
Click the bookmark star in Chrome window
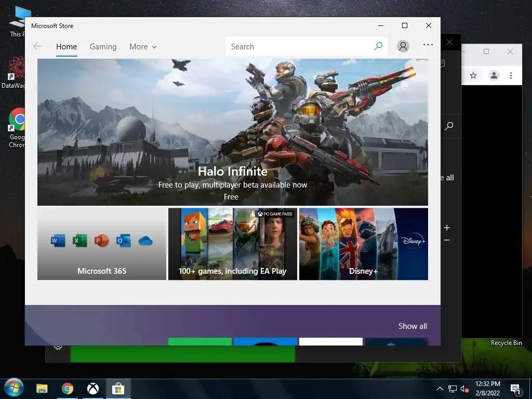click(473, 75)
